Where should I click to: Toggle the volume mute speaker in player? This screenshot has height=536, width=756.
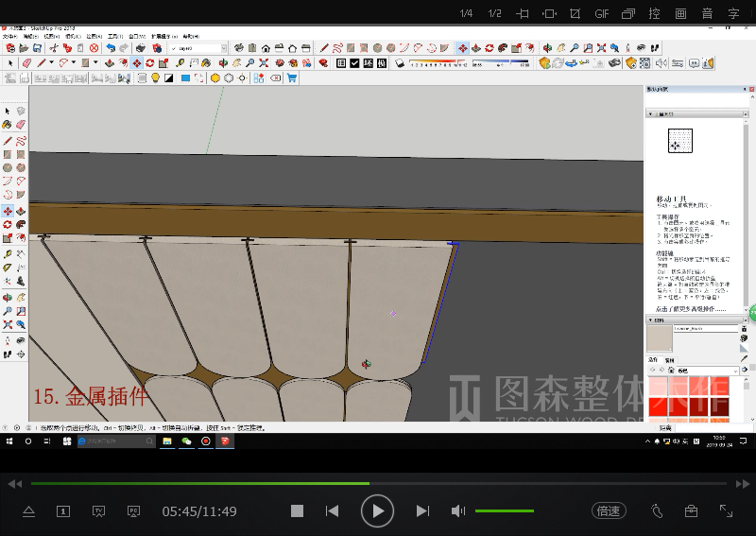point(458,511)
